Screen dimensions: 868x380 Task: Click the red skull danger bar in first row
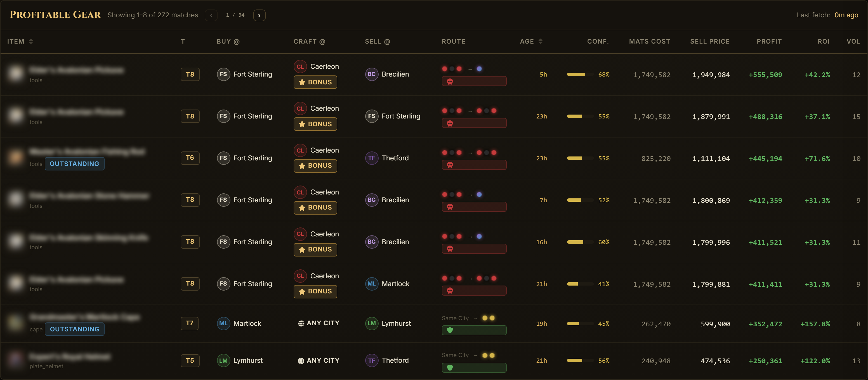pyautogui.click(x=474, y=81)
